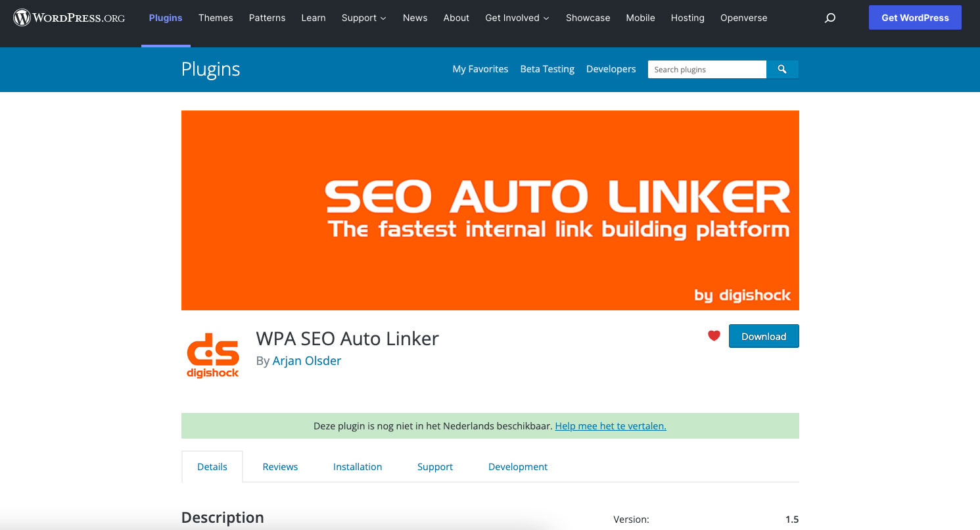Click the Version: label
This screenshot has width=980, height=530.
click(x=631, y=519)
